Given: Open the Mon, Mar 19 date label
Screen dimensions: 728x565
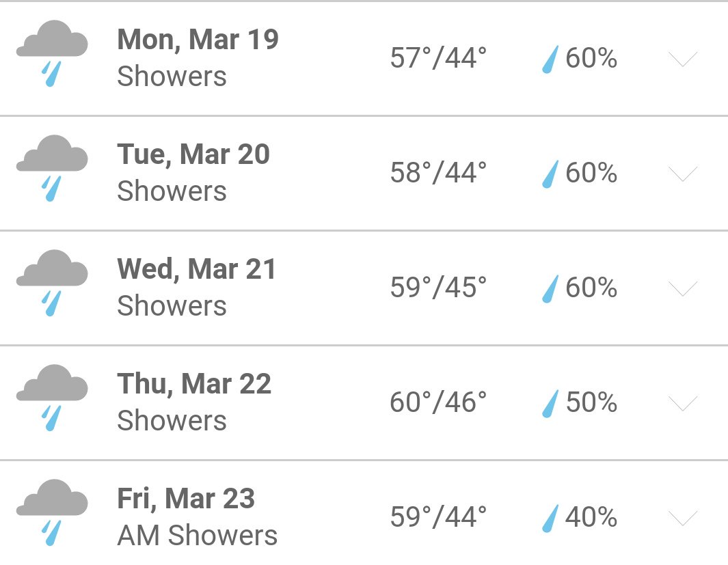Looking at the screenshot, I should pos(198,40).
